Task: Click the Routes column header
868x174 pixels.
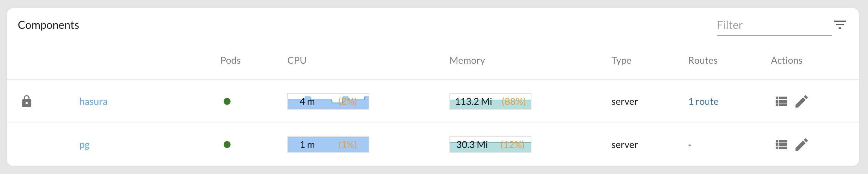Action: coord(703,60)
